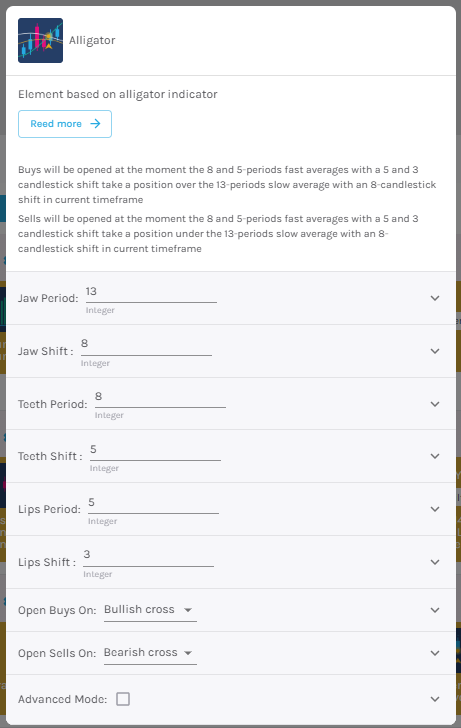Focus the Teeth Period input field
This screenshot has width=461, height=728.
(x=160, y=397)
